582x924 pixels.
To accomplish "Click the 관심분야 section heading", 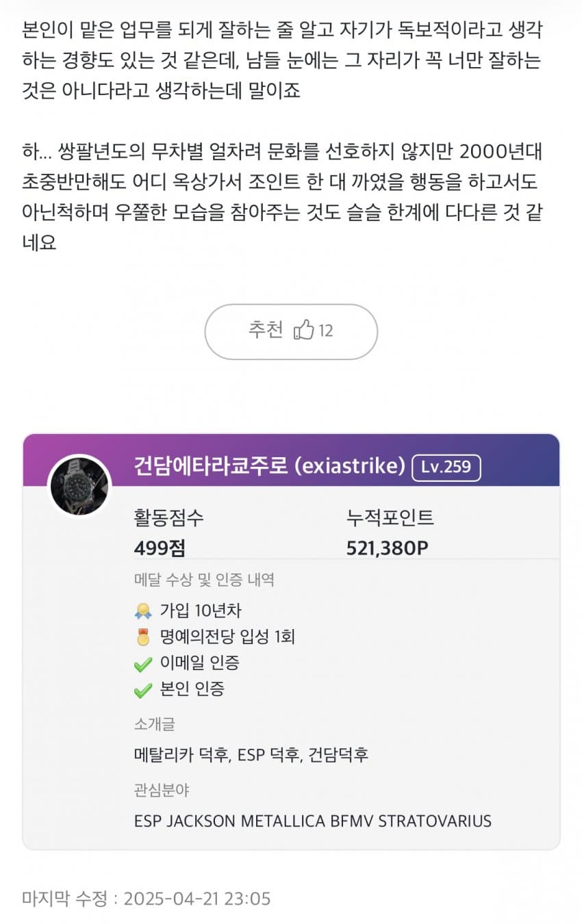I will [162, 790].
